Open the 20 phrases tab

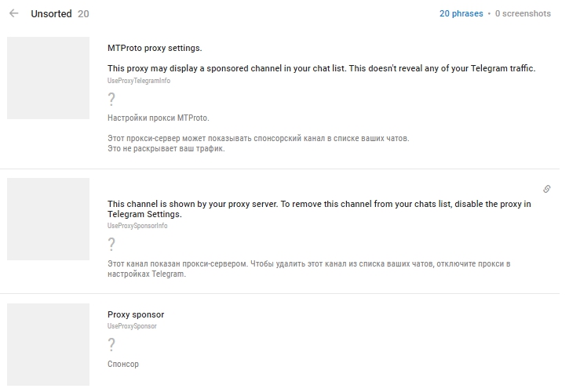[461, 14]
